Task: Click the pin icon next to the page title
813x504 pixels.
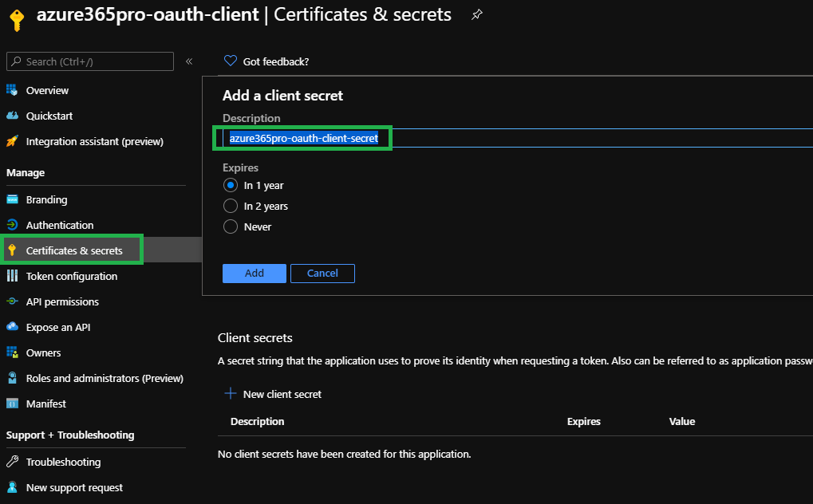Action: (x=476, y=15)
